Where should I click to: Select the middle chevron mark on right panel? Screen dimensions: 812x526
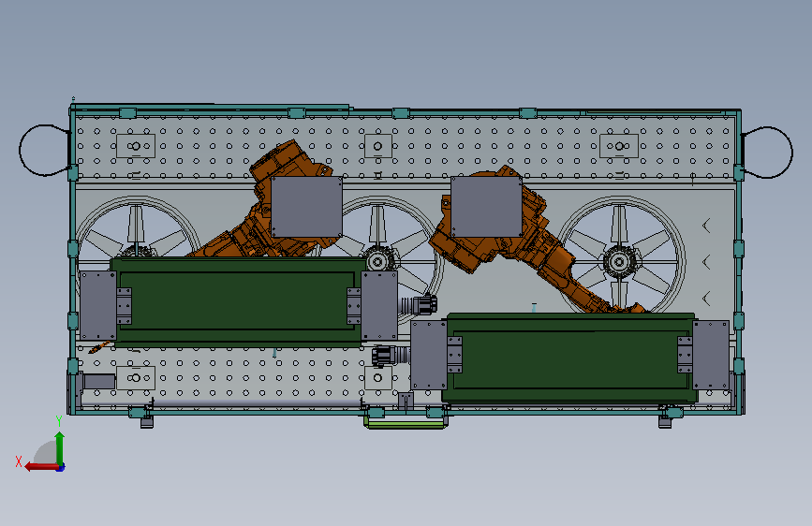tap(706, 262)
